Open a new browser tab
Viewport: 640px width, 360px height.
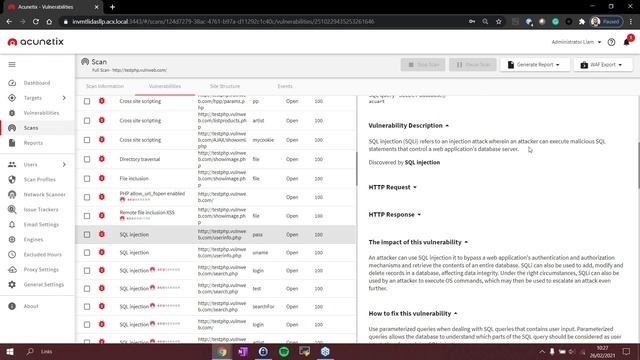[112, 7]
